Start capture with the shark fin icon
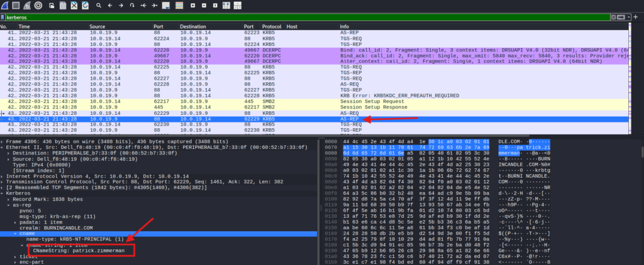The width and height of the screenshot is (644, 265). tap(6, 6)
